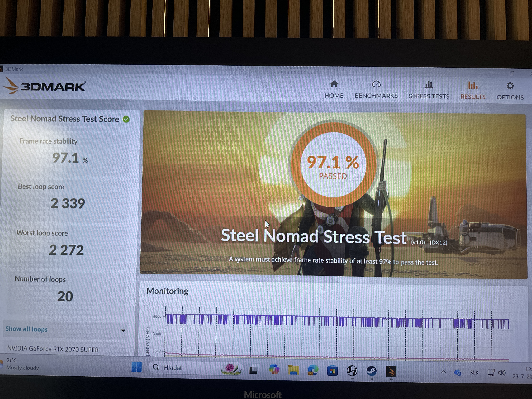
Task: Click the lightning bolt app taskbar icon
Action: (352, 371)
